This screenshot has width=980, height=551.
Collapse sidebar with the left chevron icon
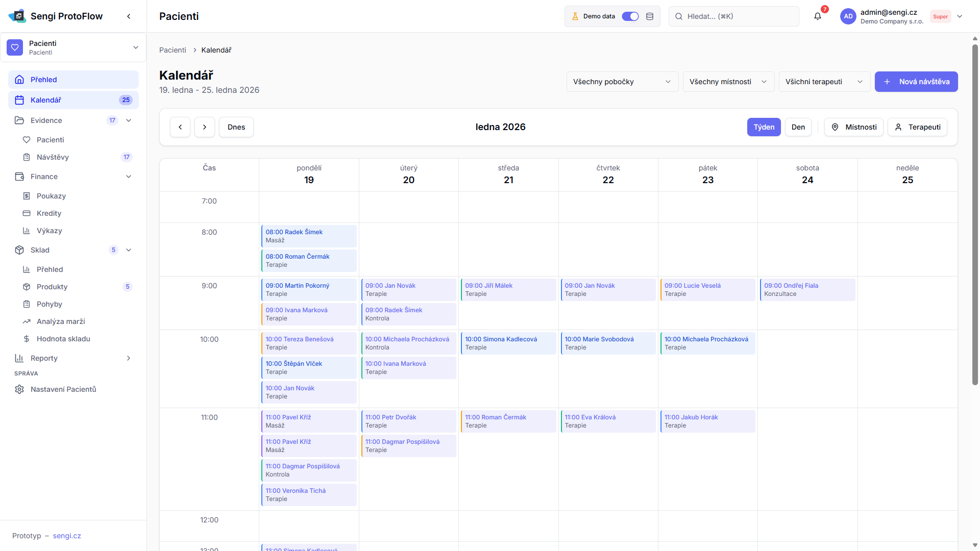pyautogui.click(x=129, y=16)
